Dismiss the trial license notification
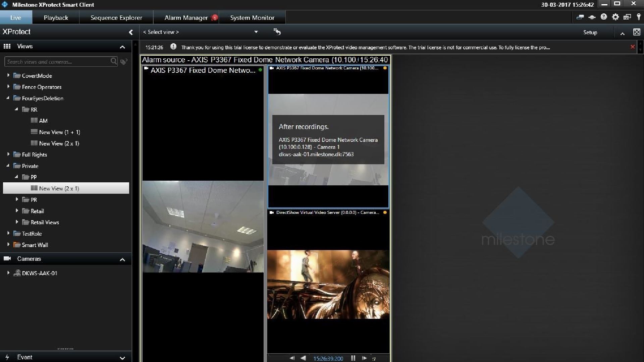 [633, 47]
